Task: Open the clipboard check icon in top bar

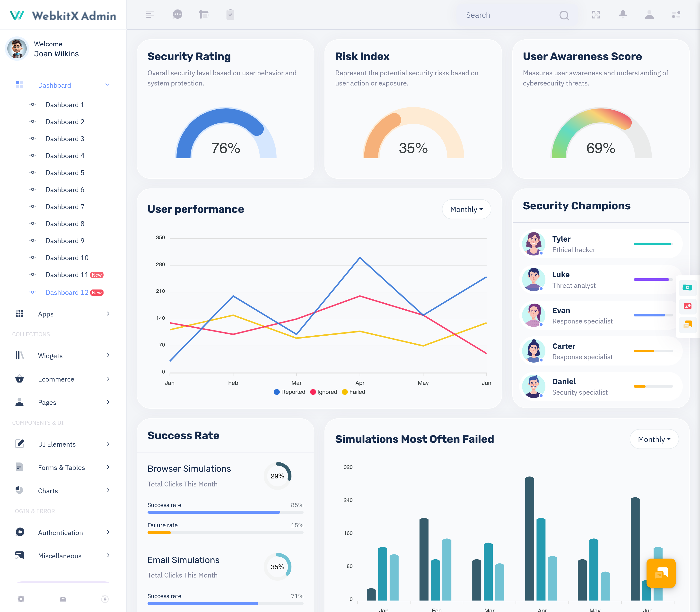Action: 230,14
